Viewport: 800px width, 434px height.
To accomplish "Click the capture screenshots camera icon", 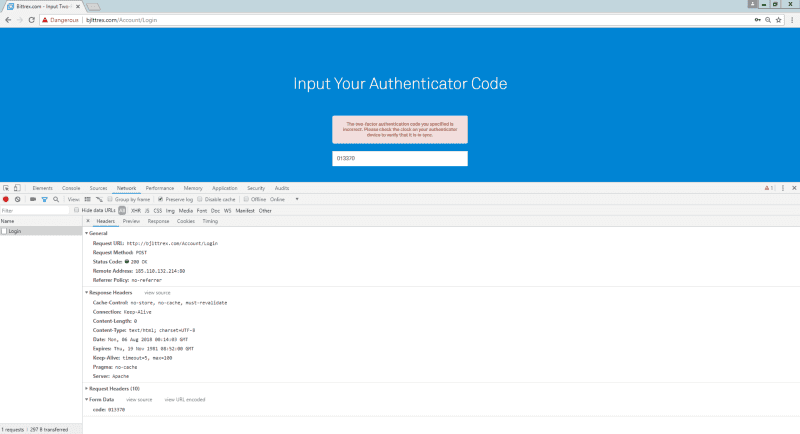I will pyautogui.click(x=33, y=199).
